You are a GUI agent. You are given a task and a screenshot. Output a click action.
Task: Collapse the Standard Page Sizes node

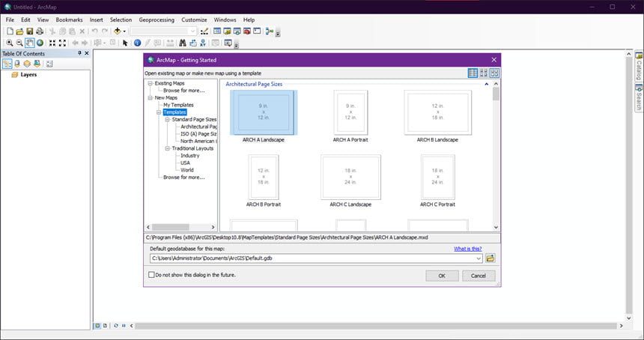[x=168, y=120]
